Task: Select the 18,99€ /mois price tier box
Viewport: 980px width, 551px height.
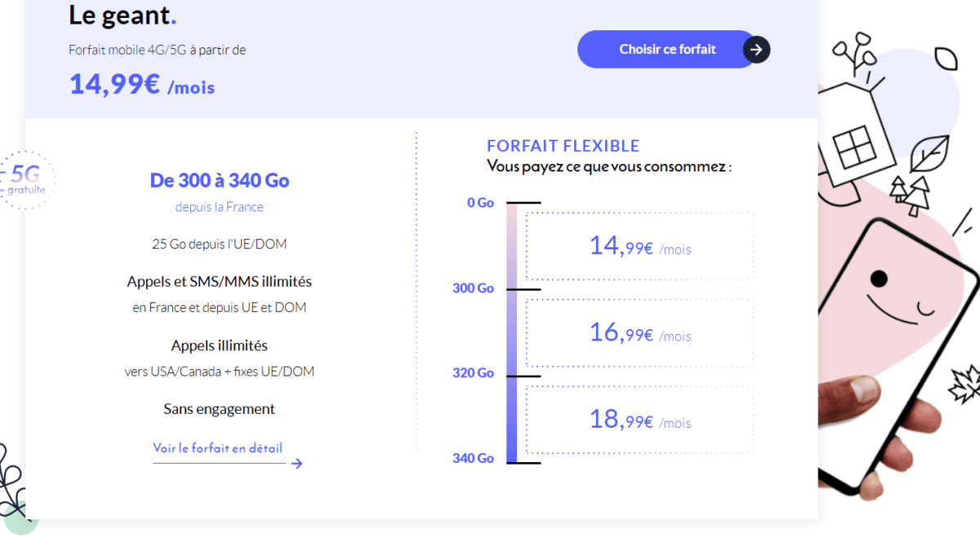Action: click(x=639, y=420)
